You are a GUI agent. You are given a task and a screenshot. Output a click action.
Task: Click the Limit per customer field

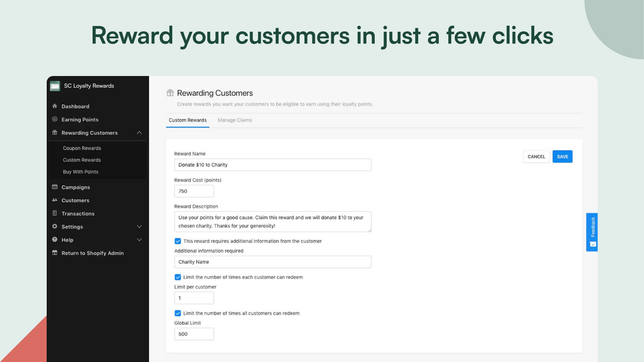coord(194,298)
